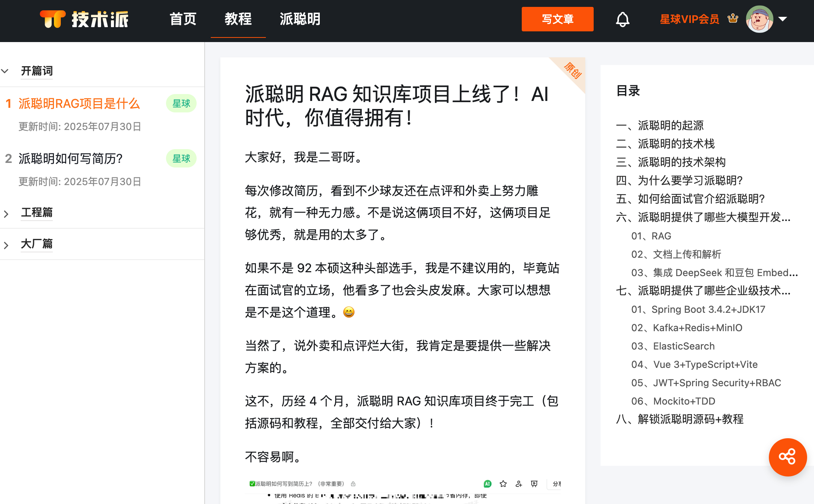814x504 pixels.
Task: Jump to 01、RAG in the contents
Action: pos(651,236)
